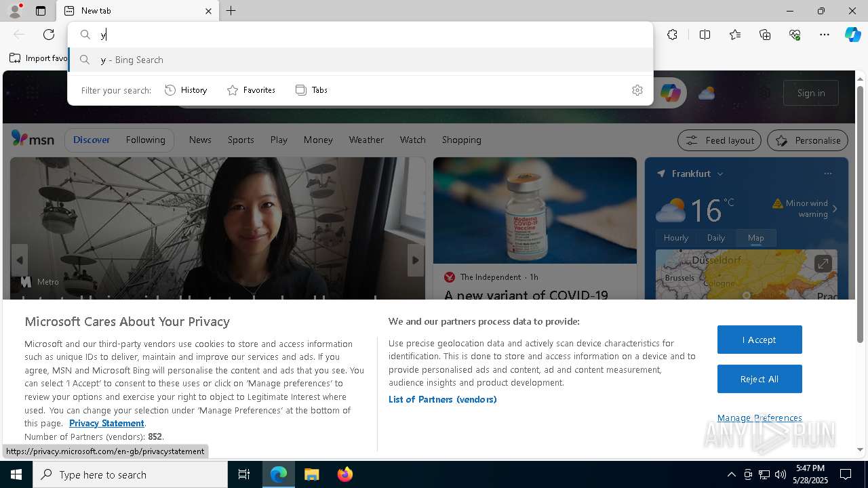Close the New tab tab

click(208, 11)
